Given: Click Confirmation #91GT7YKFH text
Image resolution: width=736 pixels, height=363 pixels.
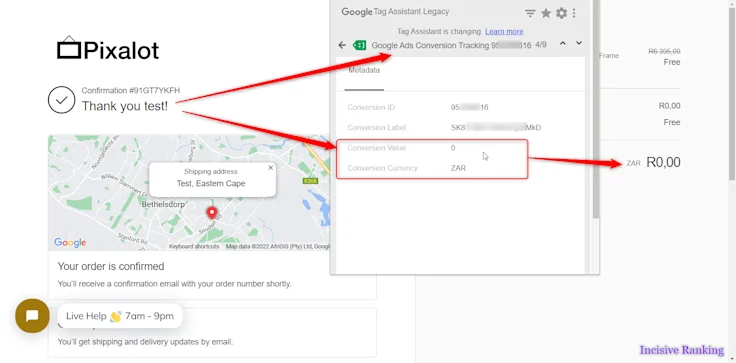Looking at the screenshot, I should [130, 91].
